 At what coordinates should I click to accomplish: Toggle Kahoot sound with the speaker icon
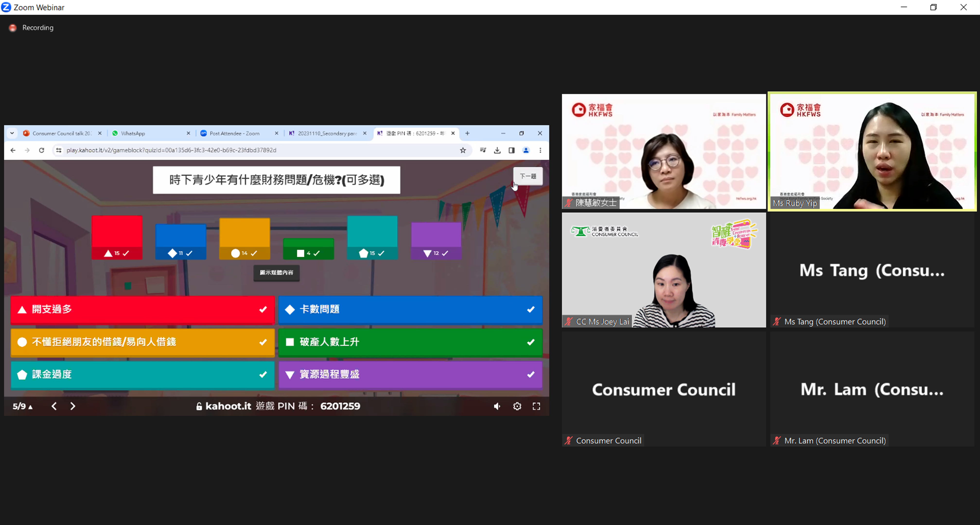pos(497,406)
